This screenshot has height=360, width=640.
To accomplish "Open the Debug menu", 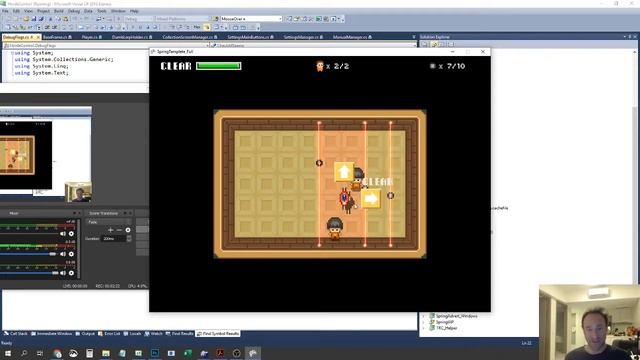I will [x=73, y=11].
